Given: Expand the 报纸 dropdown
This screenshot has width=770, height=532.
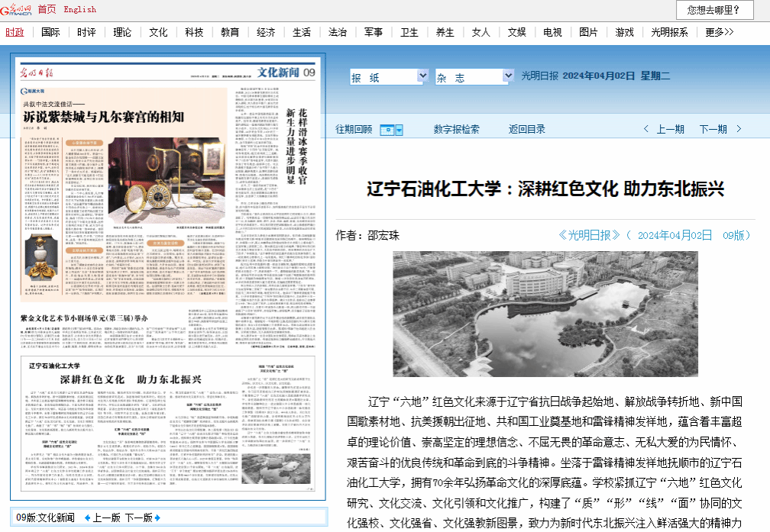Looking at the screenshot, I should coord(422,76).
